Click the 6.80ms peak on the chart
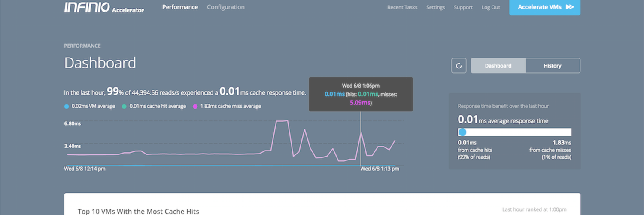Image resolution: width=644 pixels, height=215 pixels. click(281, 121)
